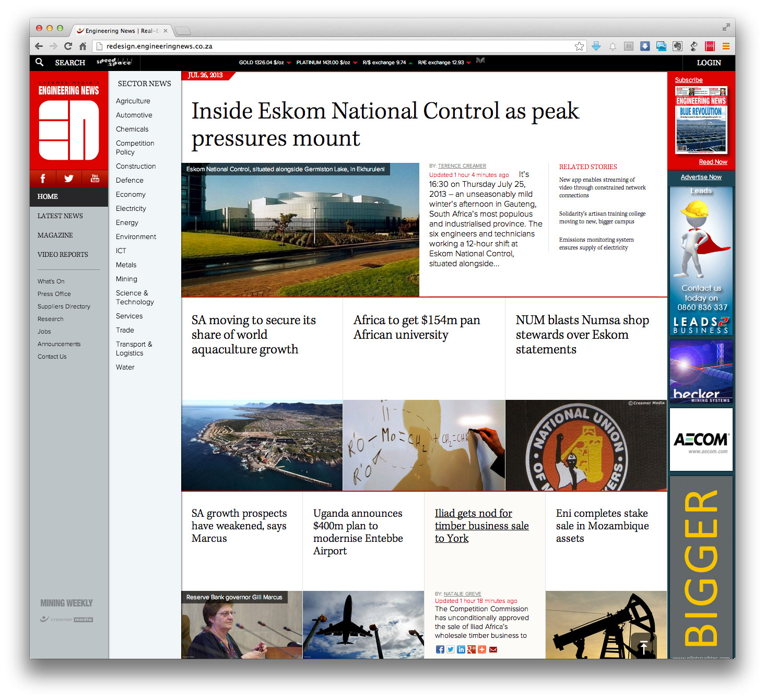Select the Water sector

tap(125, 367)
